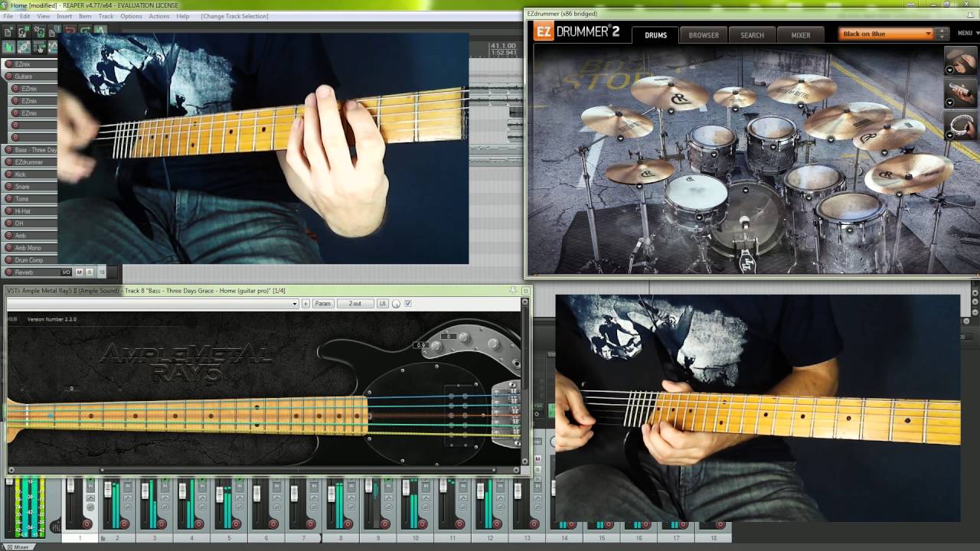980x551 pixels.
Task: Click the wet mix knob in the VSTi window
Action: click(x=396, y=304)
